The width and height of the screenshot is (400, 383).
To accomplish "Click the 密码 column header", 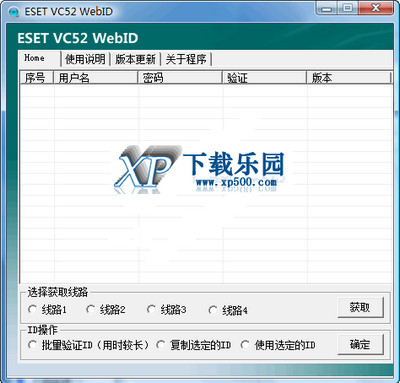I will pyautogui.click(x=180, y=78).
